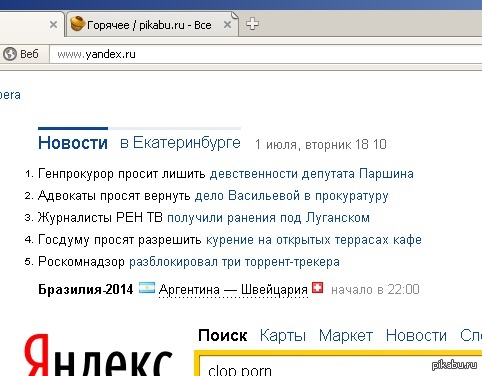Open Карты service
Image resolution: width=482 pixels, height=376 pixels.
(283, 335)
